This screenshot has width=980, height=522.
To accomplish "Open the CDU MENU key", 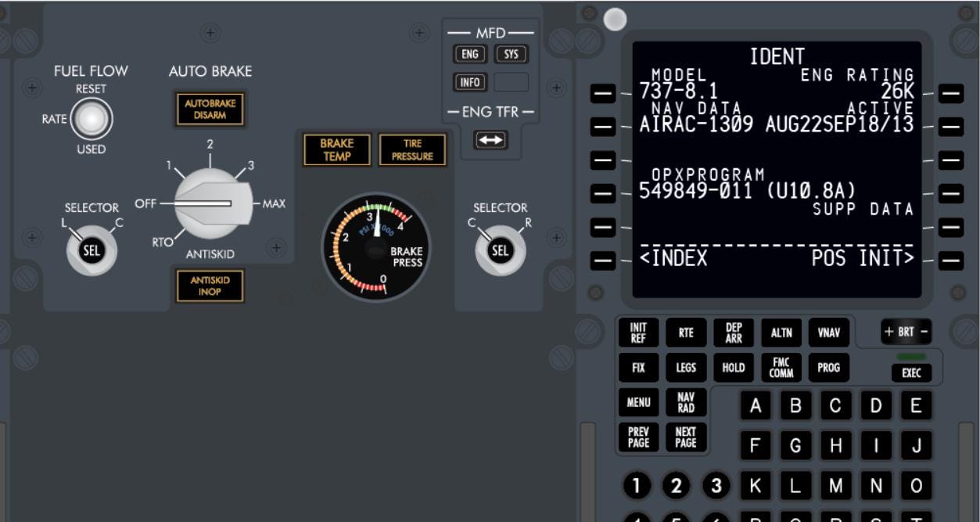I will tap(638, 402).
